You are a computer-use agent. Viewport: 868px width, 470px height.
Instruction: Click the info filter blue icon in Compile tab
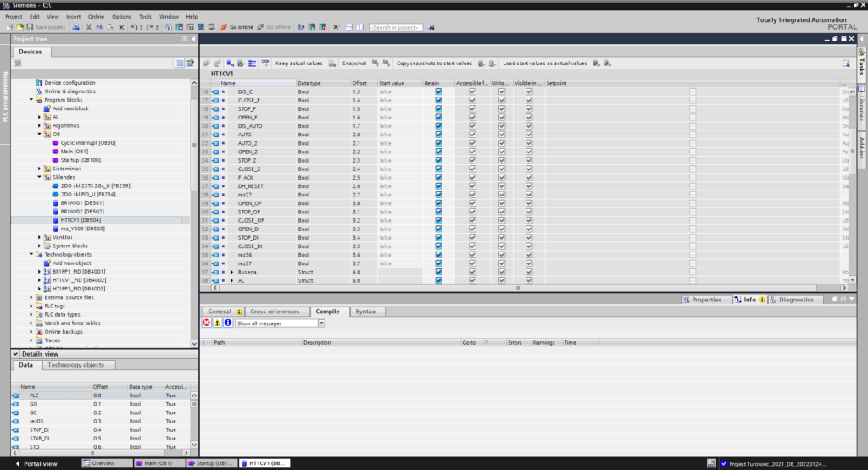(227, 323)
